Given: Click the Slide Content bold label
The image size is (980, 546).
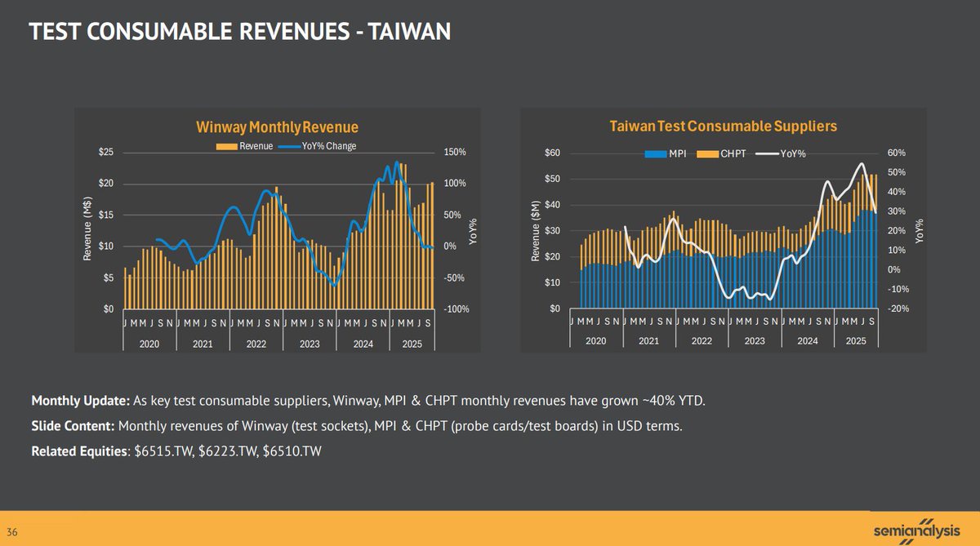Looking at the screenshot, I should (x=73, y=425).
